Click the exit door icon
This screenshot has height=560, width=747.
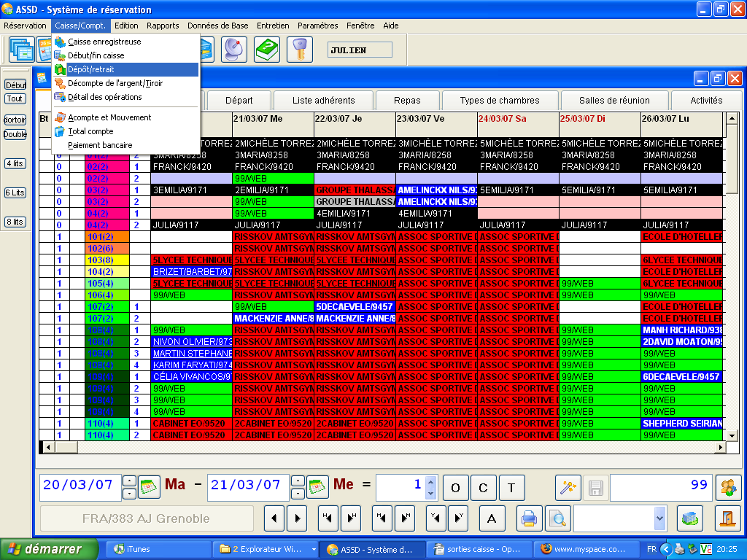tap(728, 518)
